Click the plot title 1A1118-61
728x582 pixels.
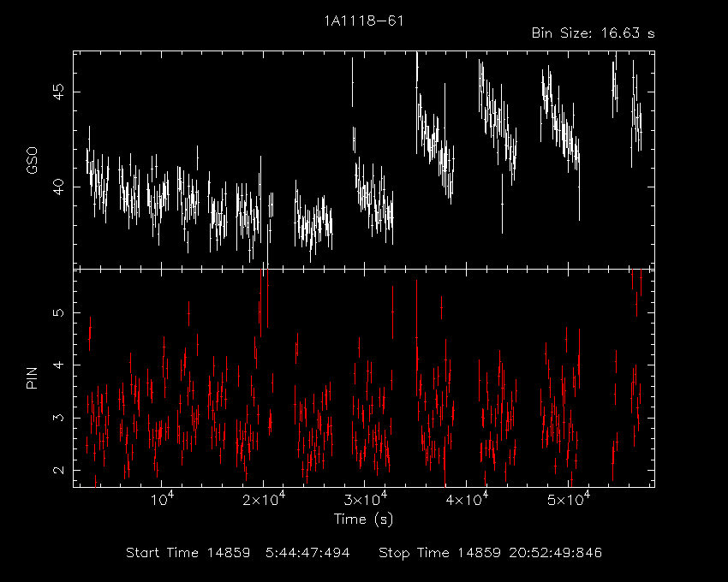pos(363,21)
